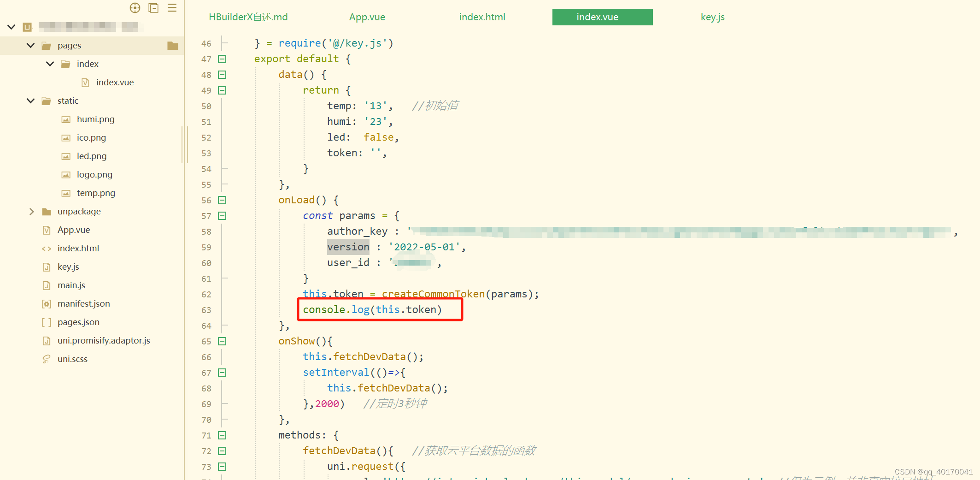Screen dimensions: 980x480
Task: Click 'fetchDevData' call on line 66
Action: coord(370,357)
